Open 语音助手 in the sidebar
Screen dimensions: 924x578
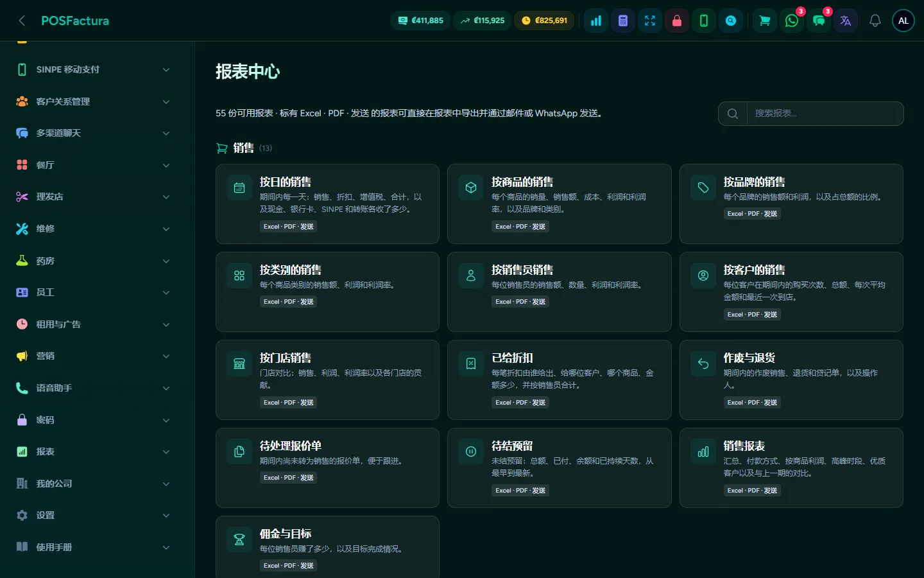coord(94,388)
